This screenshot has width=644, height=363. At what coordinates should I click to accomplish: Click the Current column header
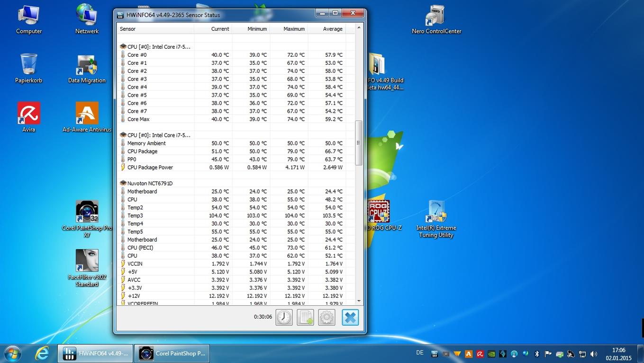point(213,29)
